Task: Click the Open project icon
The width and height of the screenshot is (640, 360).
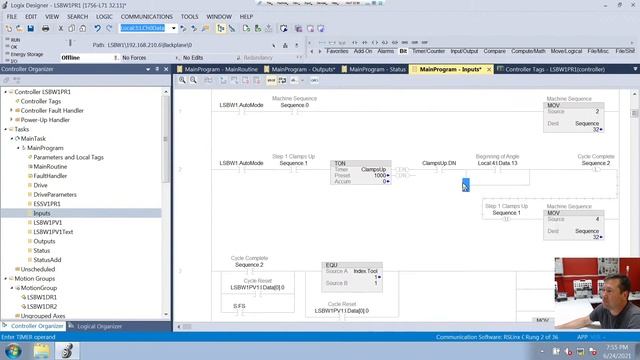Action: [19, 28]
